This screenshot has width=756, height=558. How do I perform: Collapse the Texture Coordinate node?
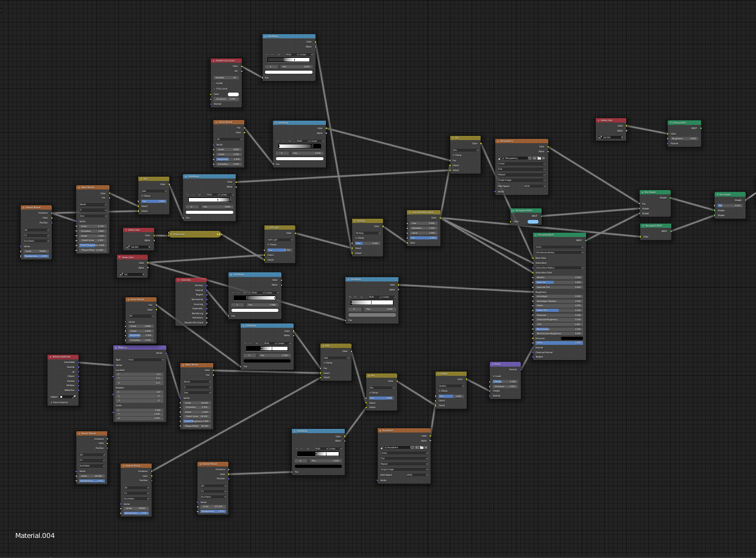click(51, 357)
